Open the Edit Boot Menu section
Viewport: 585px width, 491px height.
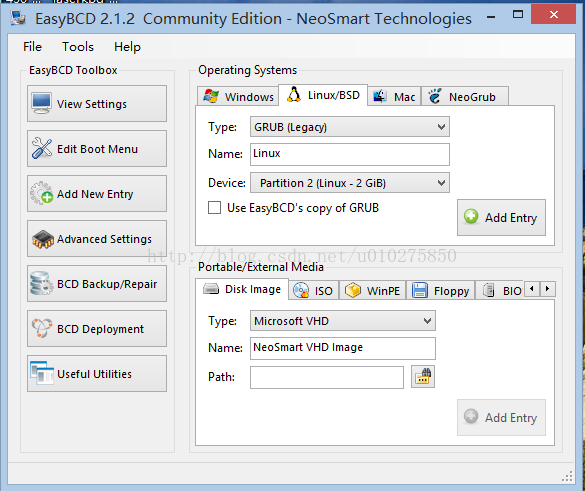click(x=97, y=148)
